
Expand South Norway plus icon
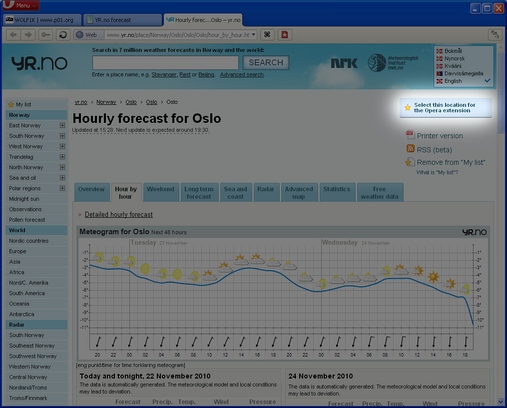coord(62,136)
